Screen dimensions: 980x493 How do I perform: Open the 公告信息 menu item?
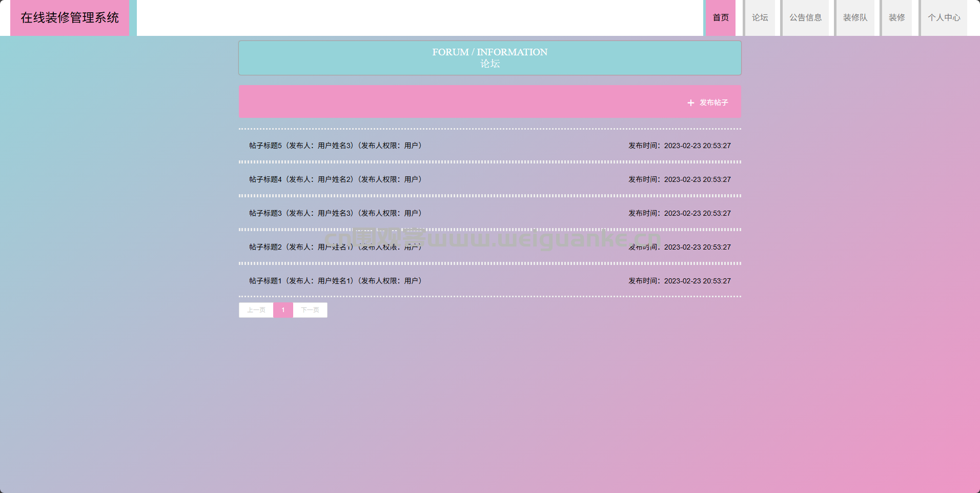[x=805, y=18]
